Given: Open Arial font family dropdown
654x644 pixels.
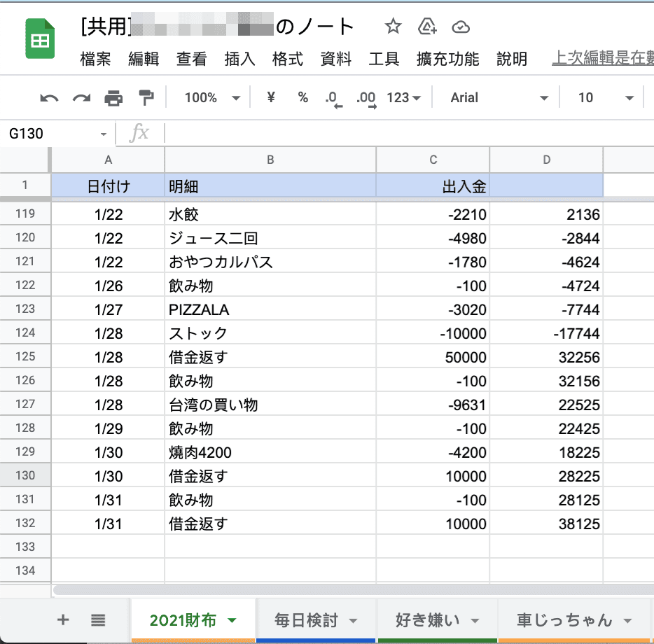Looking at the screenshot, I should (x=499, y=97).
